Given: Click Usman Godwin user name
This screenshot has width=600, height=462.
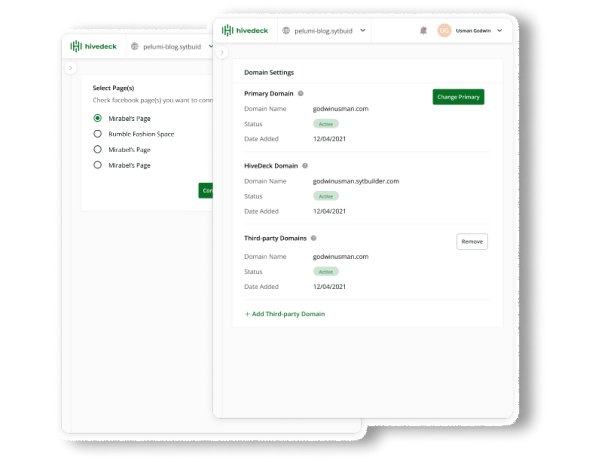Looking at the screenshot, I should click(473, 31).
